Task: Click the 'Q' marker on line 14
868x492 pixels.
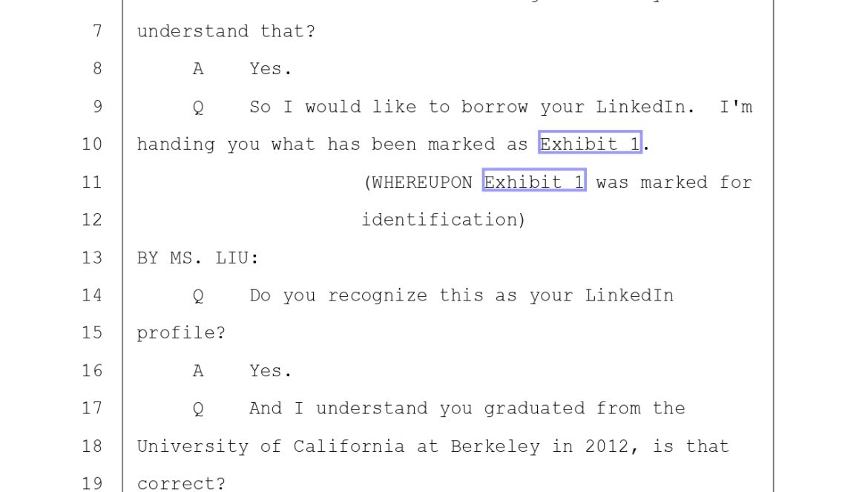Action: [x=198, y=295]
